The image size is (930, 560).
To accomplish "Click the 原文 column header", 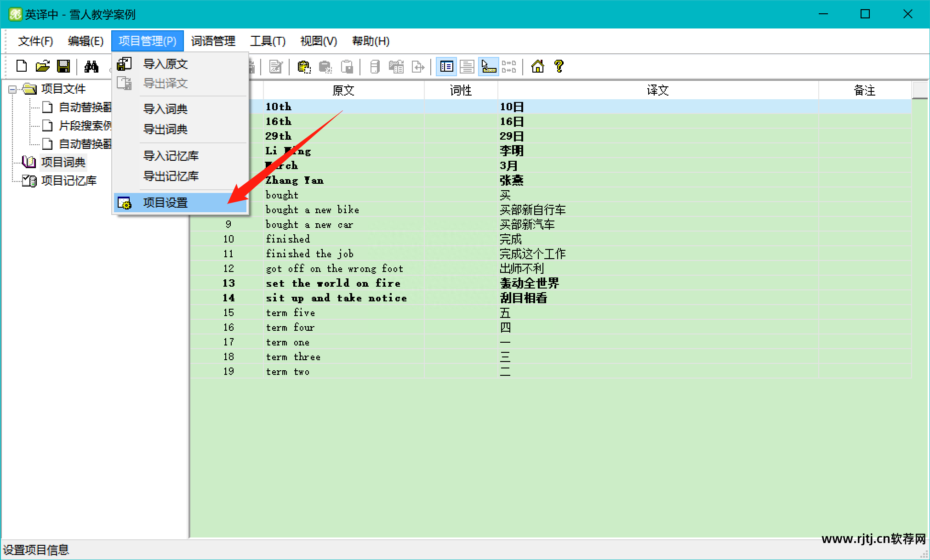I will tap(343, 91).
